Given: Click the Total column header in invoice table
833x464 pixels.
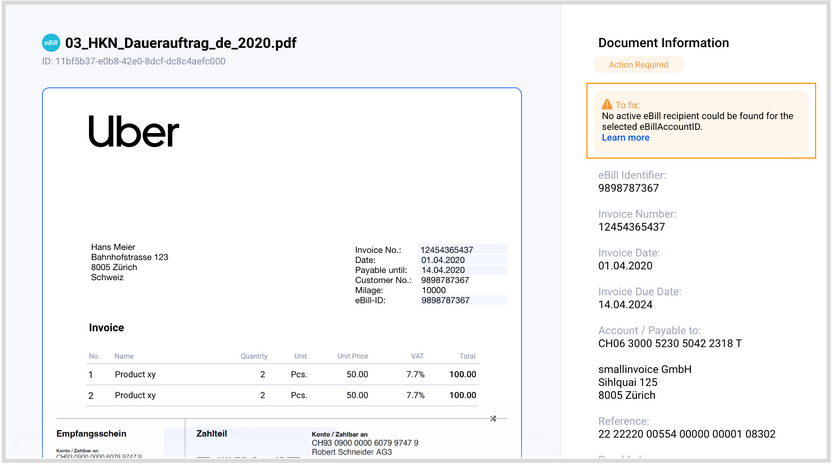Looking at the screenshot, I should 468,356.
